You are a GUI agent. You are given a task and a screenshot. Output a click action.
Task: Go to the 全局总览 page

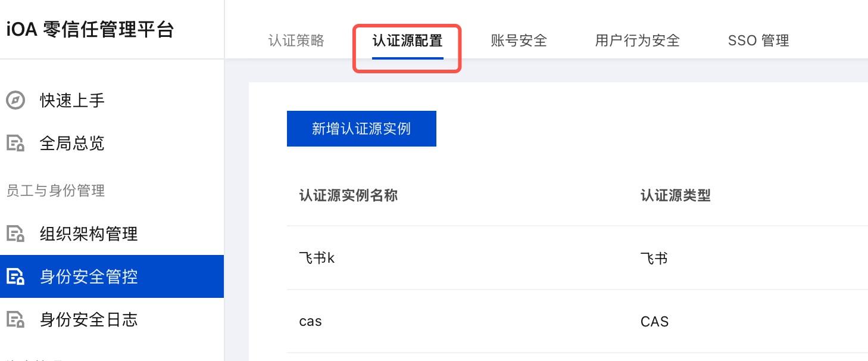72,144
